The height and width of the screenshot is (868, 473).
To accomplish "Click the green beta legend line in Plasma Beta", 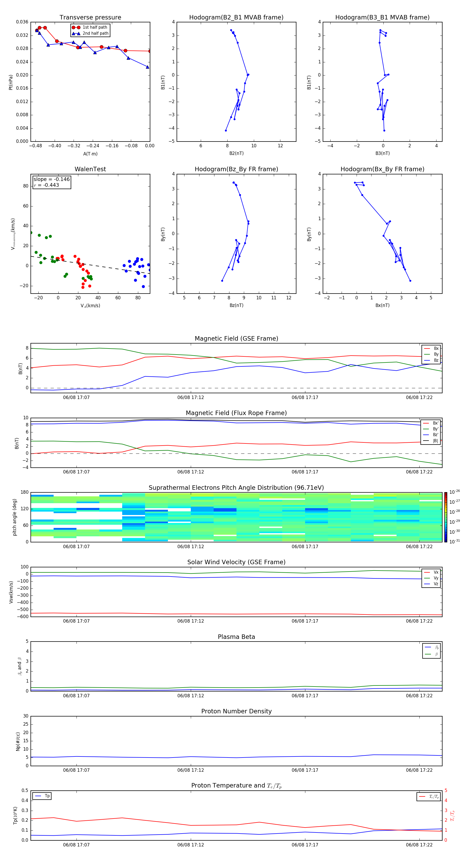I will coord(428,654).
